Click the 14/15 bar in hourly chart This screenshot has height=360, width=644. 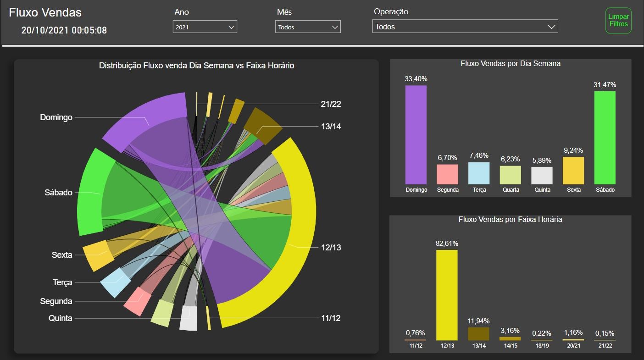(x=510, y=338)
